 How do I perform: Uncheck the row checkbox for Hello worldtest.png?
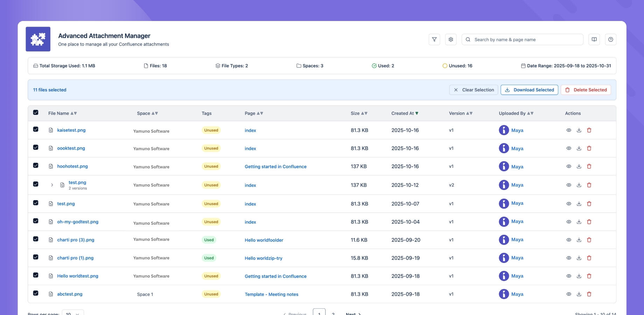click(36, 275)
